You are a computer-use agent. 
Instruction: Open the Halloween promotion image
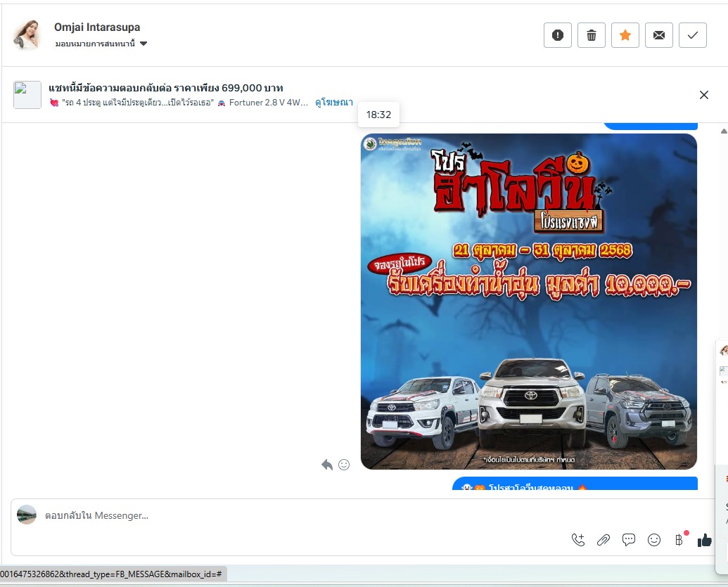point(529,301)
